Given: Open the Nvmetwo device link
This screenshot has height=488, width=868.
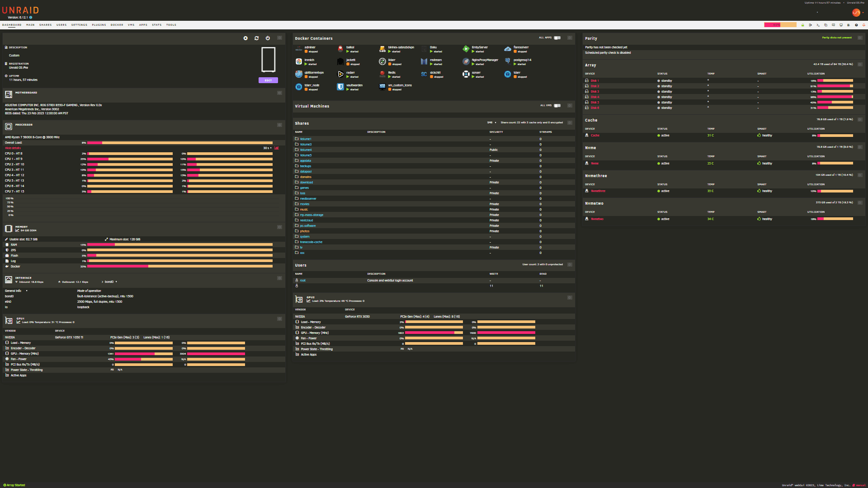Looking at the screenshot, I should click(x=597, y=219).
